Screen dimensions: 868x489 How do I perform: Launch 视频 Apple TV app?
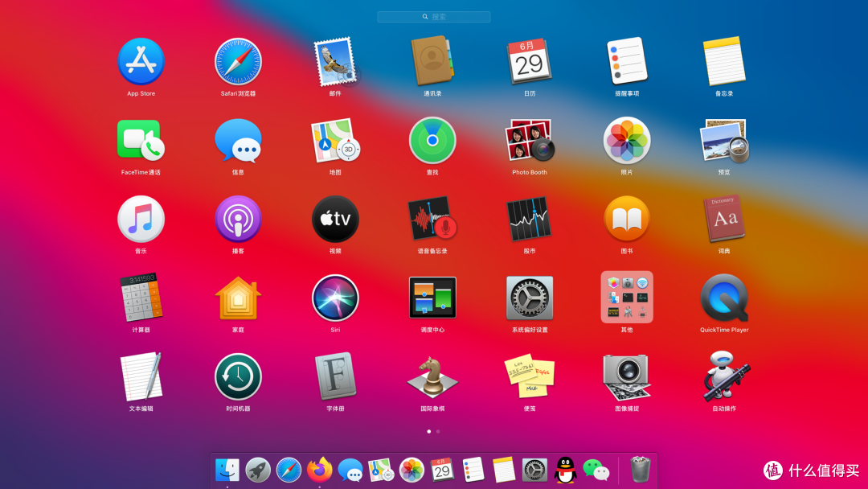click(x=335, y=220)
